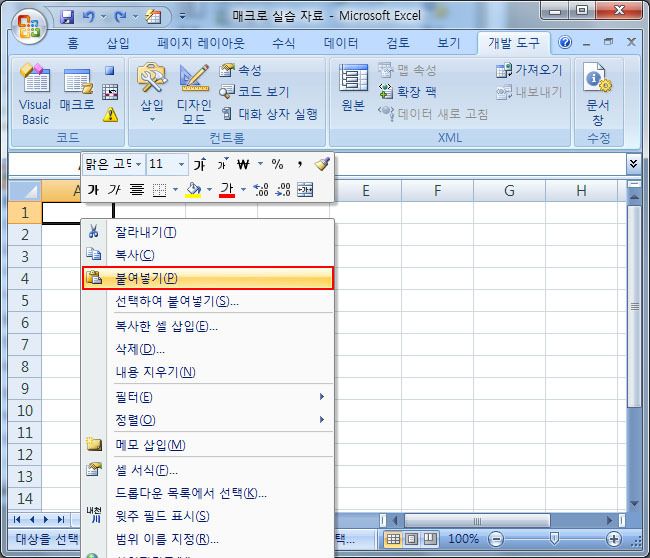
Task: Switch to 보기 view tab
Action: point(449,43)
